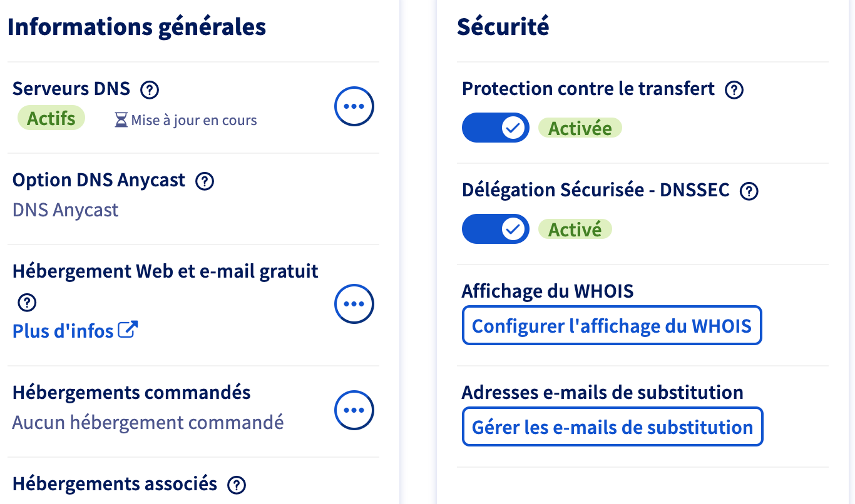This screenshot has height=504, width=855.
Task: Disable the Protection contre le transfert toggle
Action: (x=495, y=128)
